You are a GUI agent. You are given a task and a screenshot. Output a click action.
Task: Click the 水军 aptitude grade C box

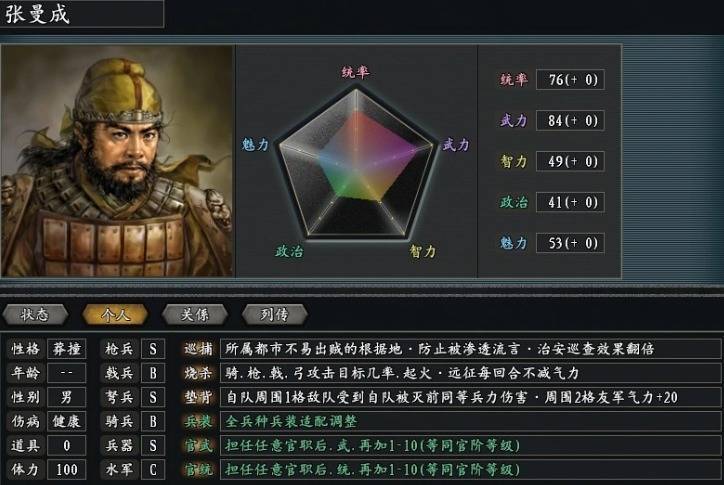pos(152,469)
